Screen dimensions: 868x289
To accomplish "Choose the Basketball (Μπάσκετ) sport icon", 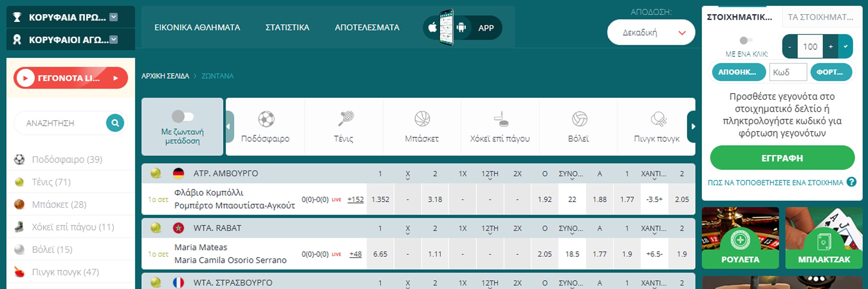I will [422, 119].
